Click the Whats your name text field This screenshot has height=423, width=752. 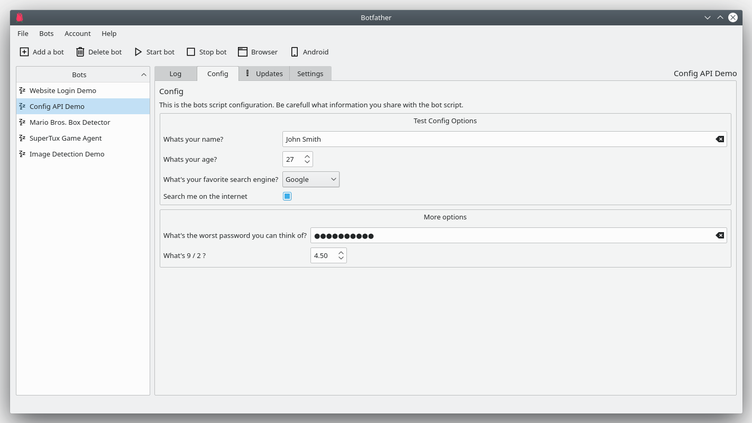495,139
